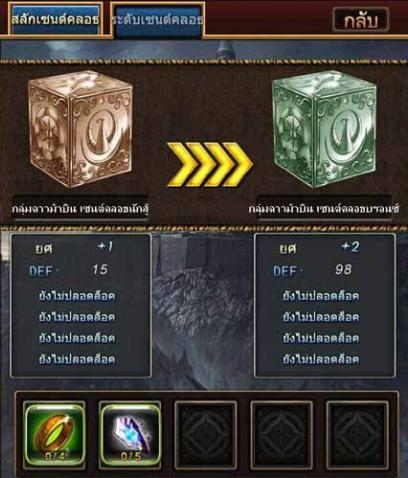Open the สลักเซนต์คลอธ tab
The image size is (408, 478).
pos(55,20)
